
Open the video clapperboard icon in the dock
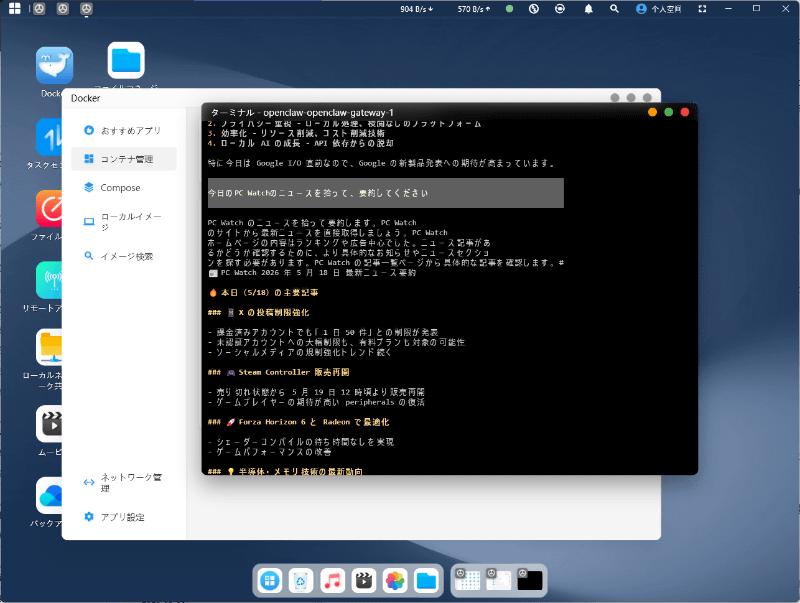click(364, 581)
